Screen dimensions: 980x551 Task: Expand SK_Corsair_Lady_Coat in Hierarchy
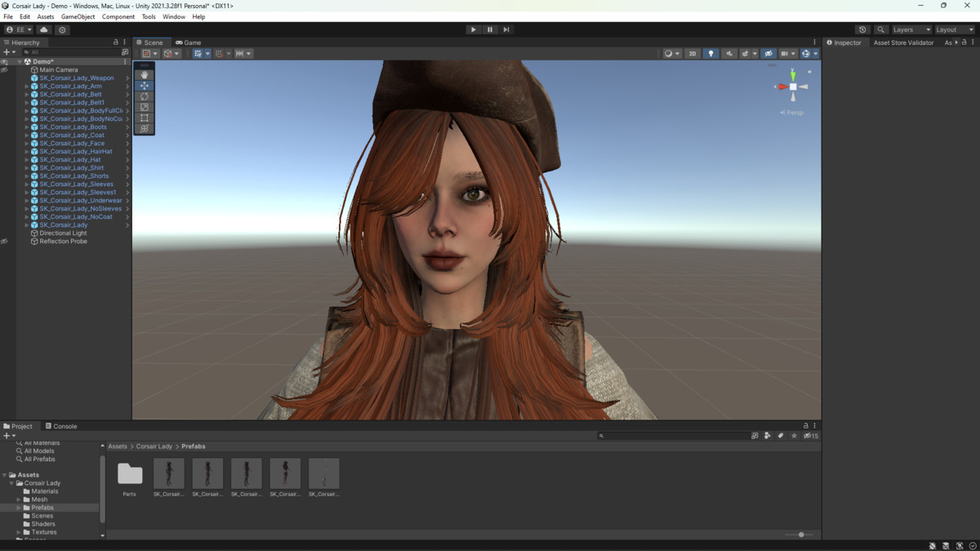click(26, 136)
